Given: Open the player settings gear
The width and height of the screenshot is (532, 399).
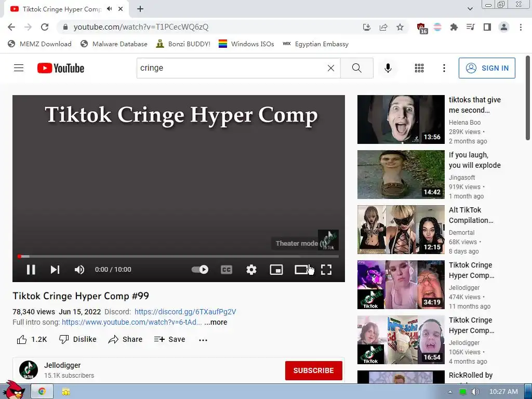Looking at the screenshot, I should [251, 270].
